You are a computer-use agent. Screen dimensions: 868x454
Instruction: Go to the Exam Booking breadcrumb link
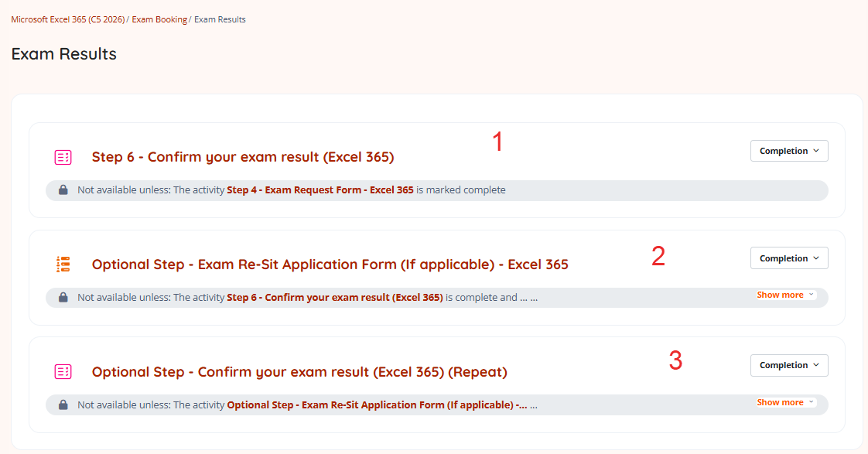point(159,19)
